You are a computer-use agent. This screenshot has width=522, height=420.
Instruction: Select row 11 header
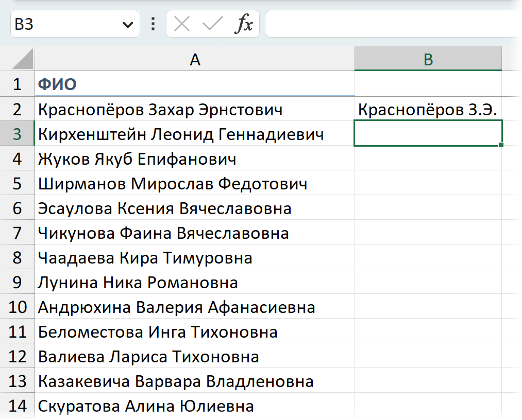[x=17, y=331]
